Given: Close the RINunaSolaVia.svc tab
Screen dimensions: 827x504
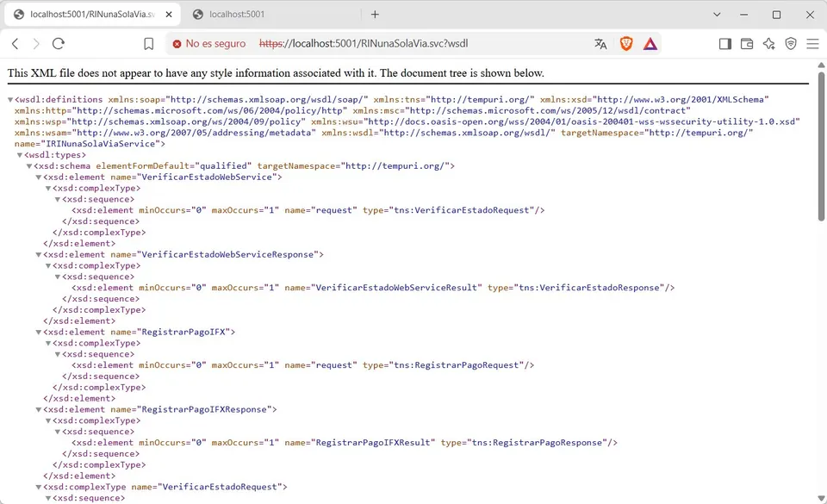Looking at the screenshot, I should pos(169,15).
